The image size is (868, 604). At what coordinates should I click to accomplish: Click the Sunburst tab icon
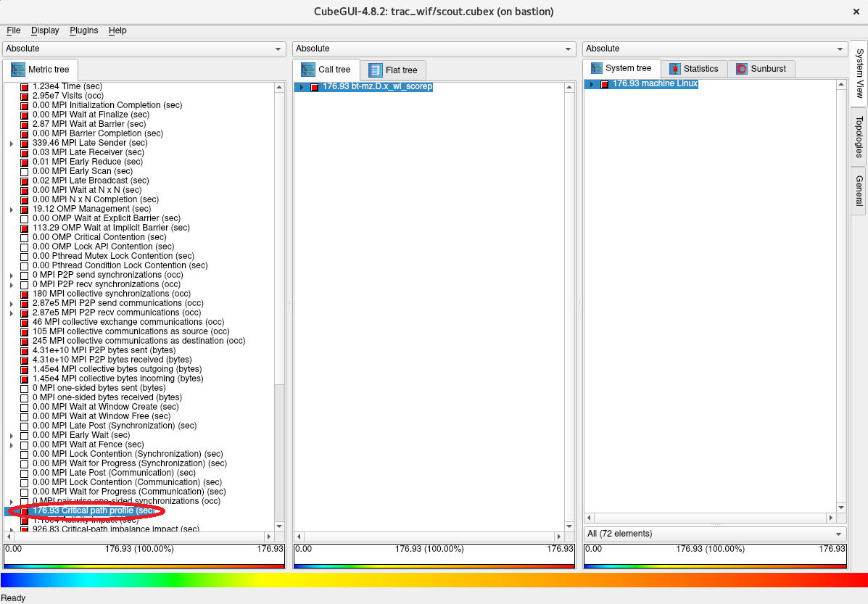coord(742,69)
